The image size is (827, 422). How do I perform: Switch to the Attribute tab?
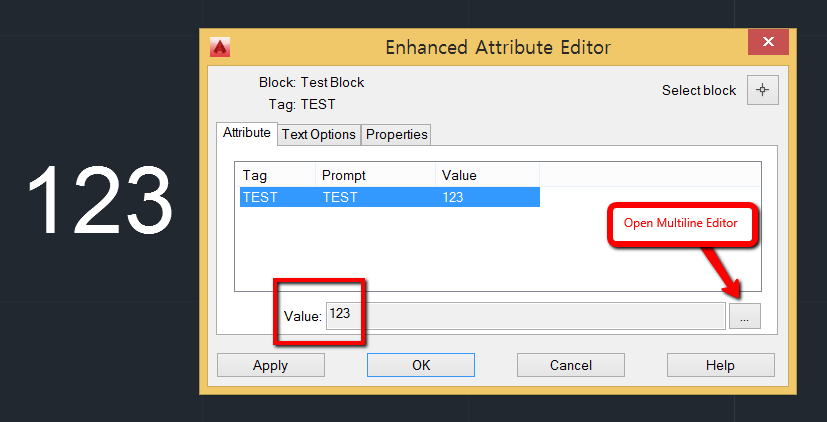[246, 133]
